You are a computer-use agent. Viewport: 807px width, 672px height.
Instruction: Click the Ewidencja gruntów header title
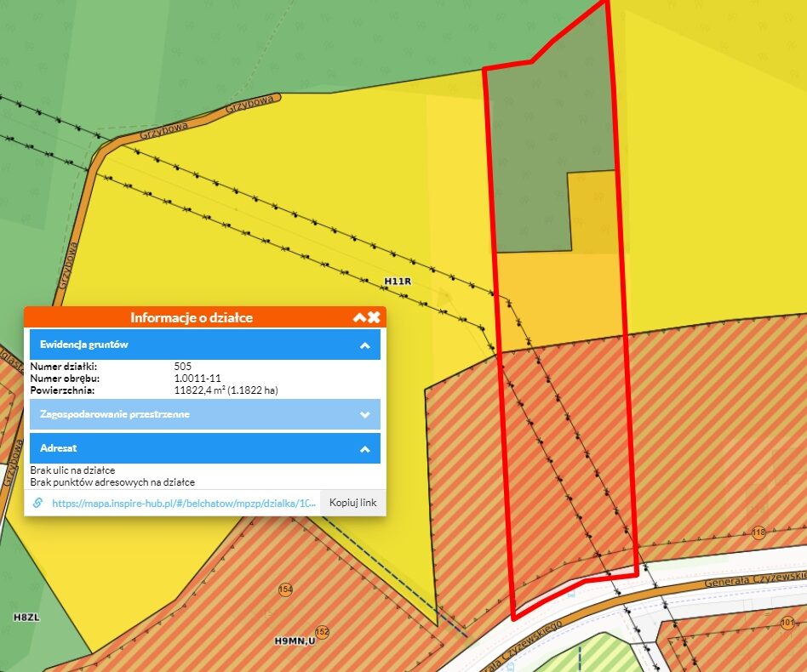[x=83, y=345]
